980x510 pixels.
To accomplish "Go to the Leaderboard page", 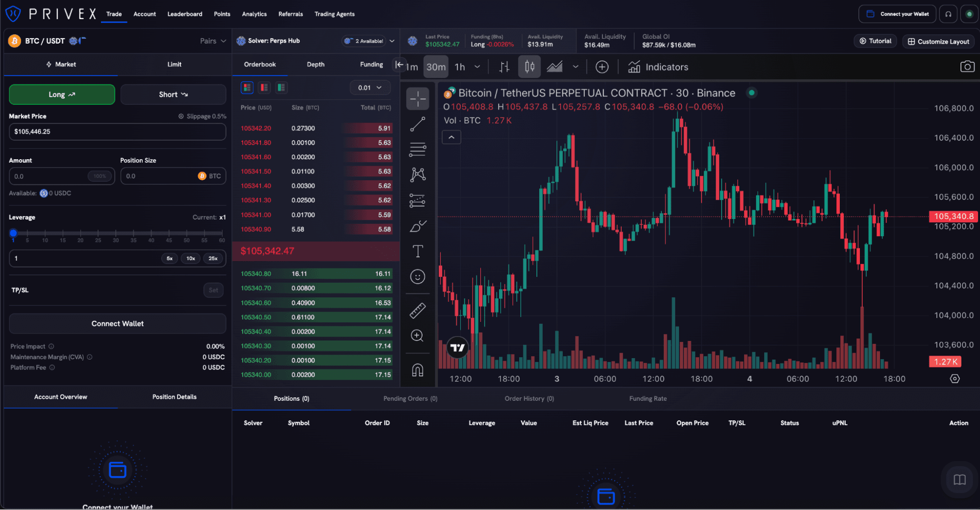I will click(185, 14).
